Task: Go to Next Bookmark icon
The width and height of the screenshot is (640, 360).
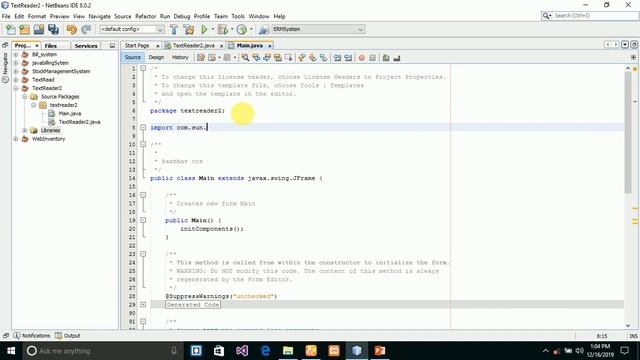Action: 313,58
